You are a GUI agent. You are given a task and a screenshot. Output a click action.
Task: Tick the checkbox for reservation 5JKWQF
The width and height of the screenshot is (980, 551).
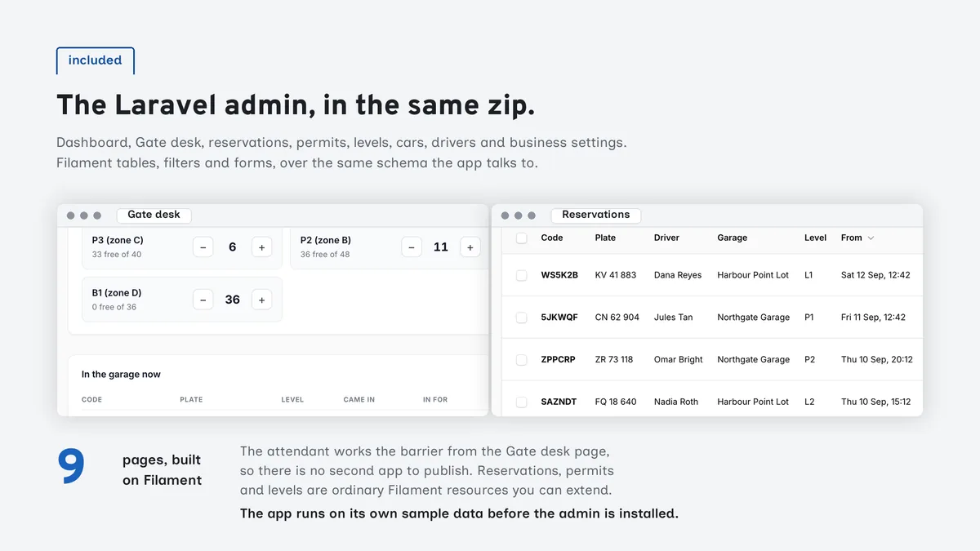pyautogui.click(x=521, y=318)
